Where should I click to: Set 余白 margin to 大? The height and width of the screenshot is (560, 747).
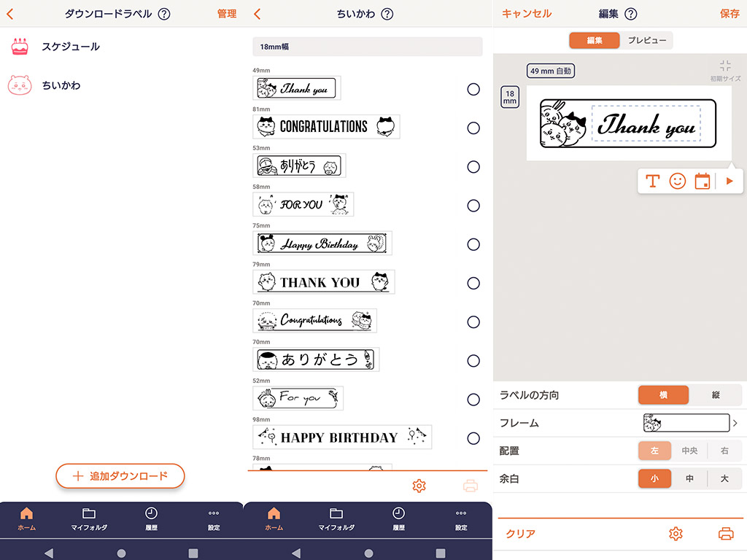tap(724, 479)
